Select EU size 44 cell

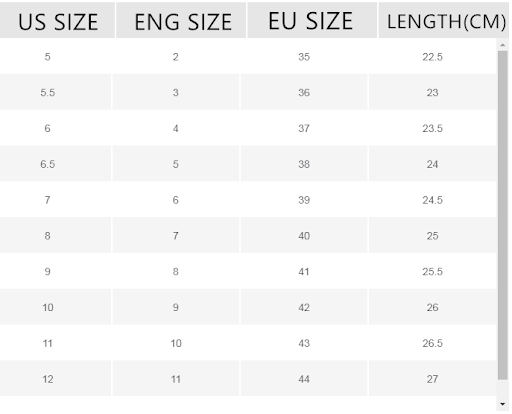click(304, 379)
